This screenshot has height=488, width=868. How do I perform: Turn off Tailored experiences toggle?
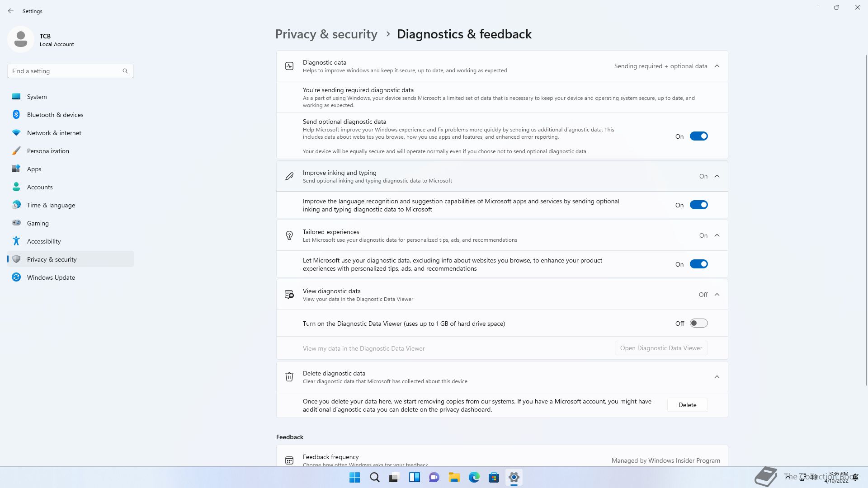(698, 264)
